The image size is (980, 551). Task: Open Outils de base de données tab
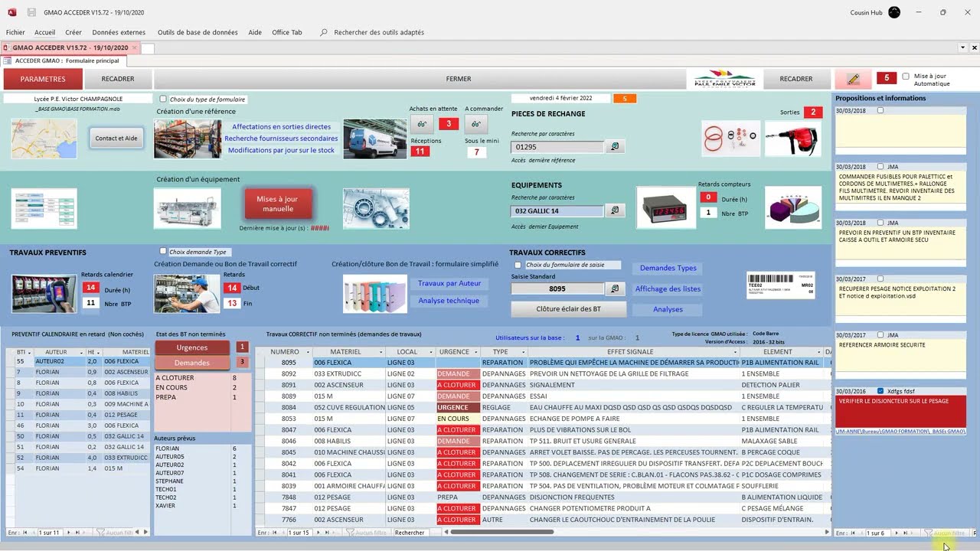[198, 32]
